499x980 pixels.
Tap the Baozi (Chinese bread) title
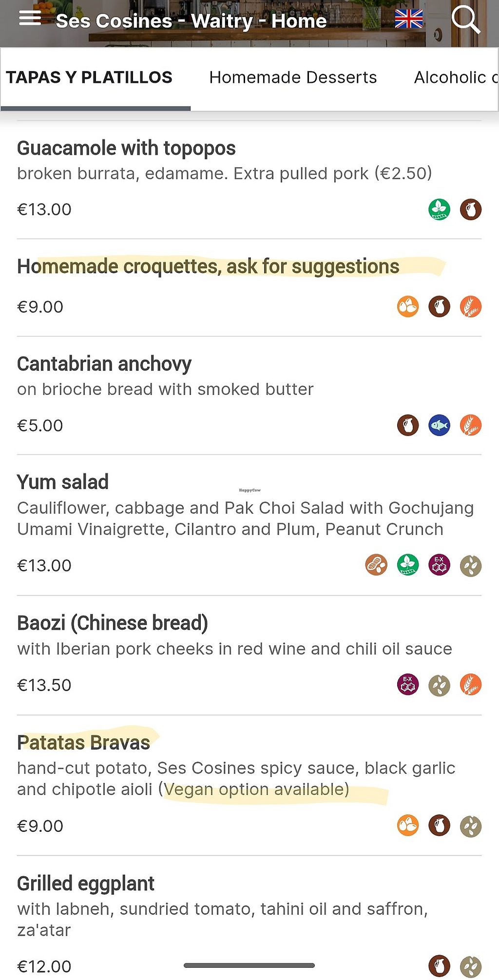[x=113, y=623]
